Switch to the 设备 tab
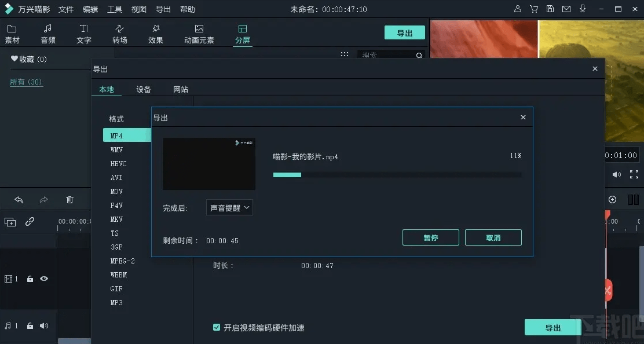 (x=143, y=89)
